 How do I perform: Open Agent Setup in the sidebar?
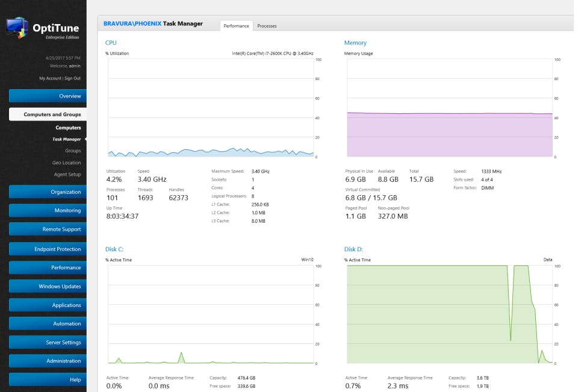[x=67, y=175]
